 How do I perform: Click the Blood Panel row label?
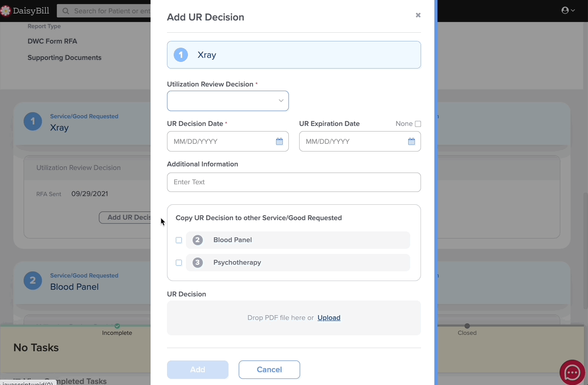(233, 240)
